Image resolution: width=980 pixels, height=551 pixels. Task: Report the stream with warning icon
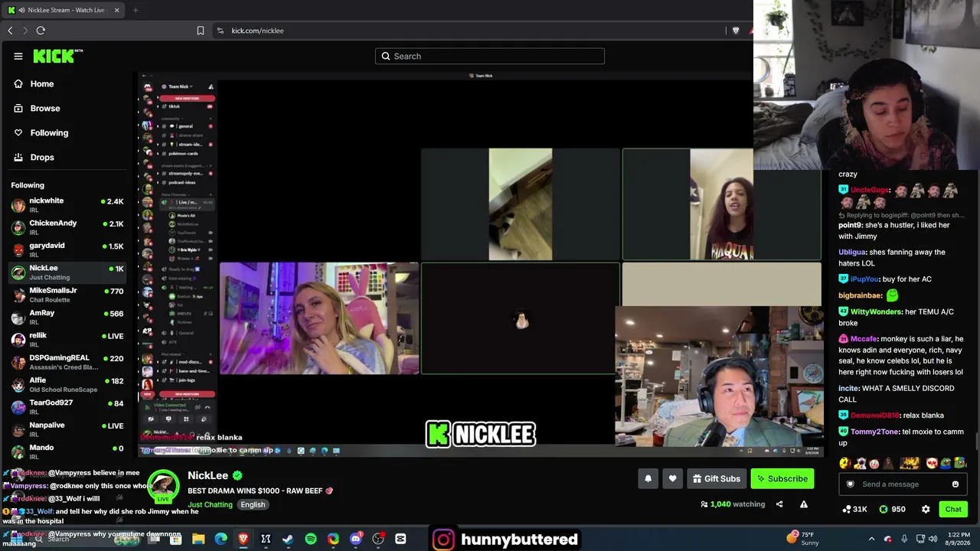804,504
